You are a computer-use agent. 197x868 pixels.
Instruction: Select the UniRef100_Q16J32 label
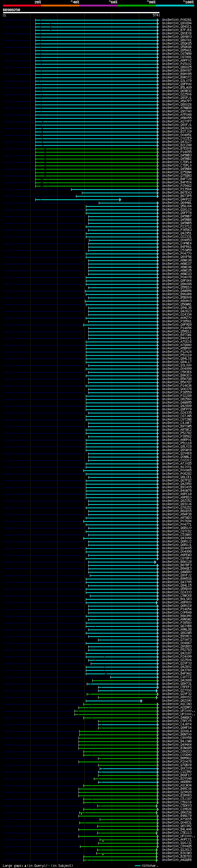coord(177,843)
